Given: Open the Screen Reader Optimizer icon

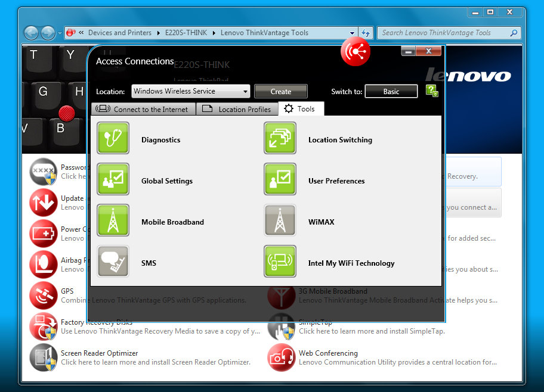Looking at the screenshot, I should pyautogui.click(x=43, y=357).
